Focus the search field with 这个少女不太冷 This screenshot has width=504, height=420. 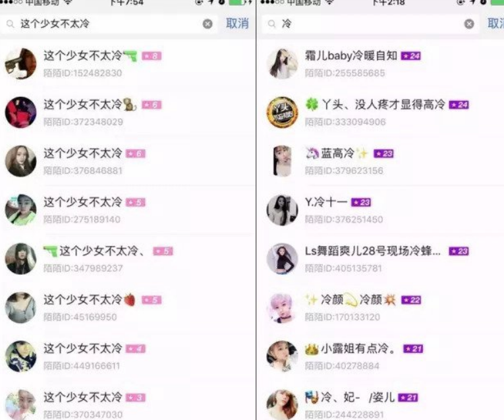(x=109, y=24)
